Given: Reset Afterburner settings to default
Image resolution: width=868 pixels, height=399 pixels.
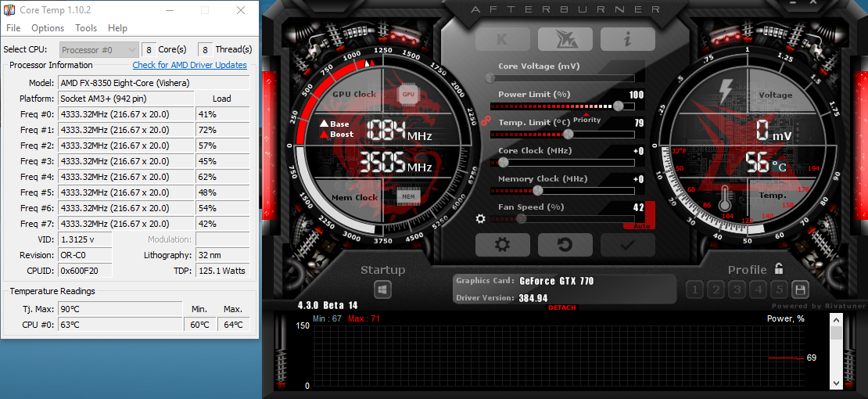Looking at the screenshot, I should click(x=565, y=245).
